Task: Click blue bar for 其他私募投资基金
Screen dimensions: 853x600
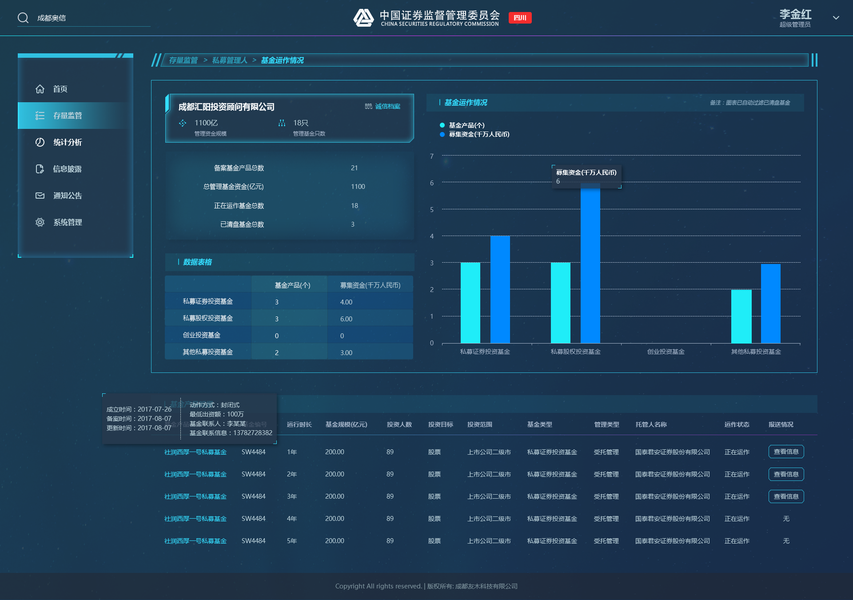Action: click(x=770, y=304)
